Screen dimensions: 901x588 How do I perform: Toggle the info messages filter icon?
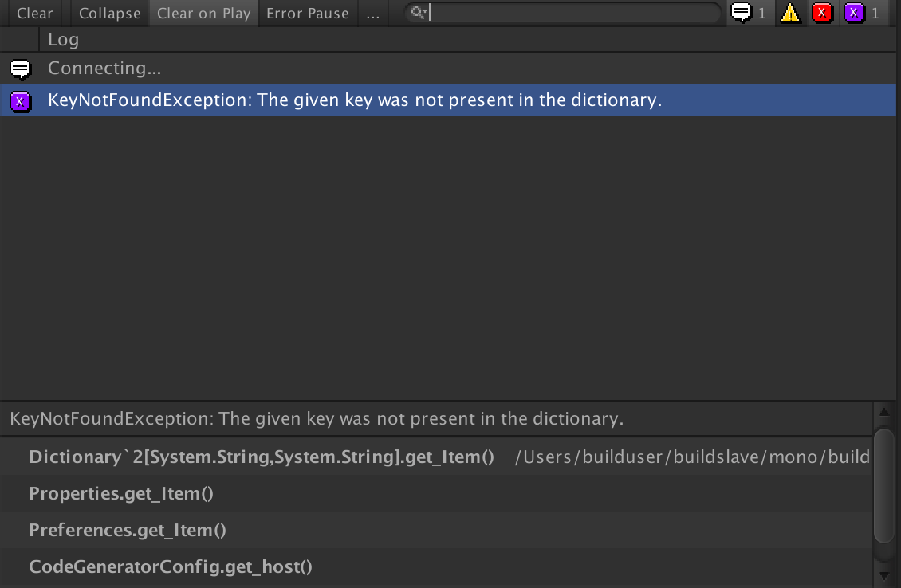742,13
